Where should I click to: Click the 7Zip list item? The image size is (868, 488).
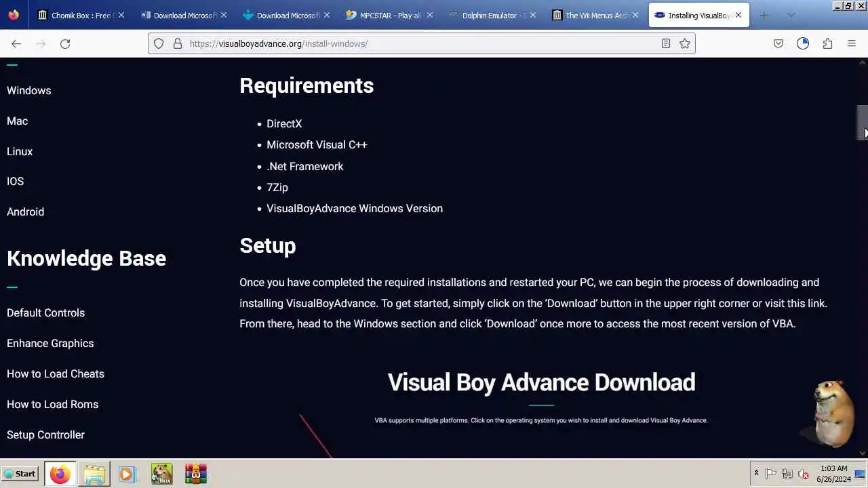277,187
